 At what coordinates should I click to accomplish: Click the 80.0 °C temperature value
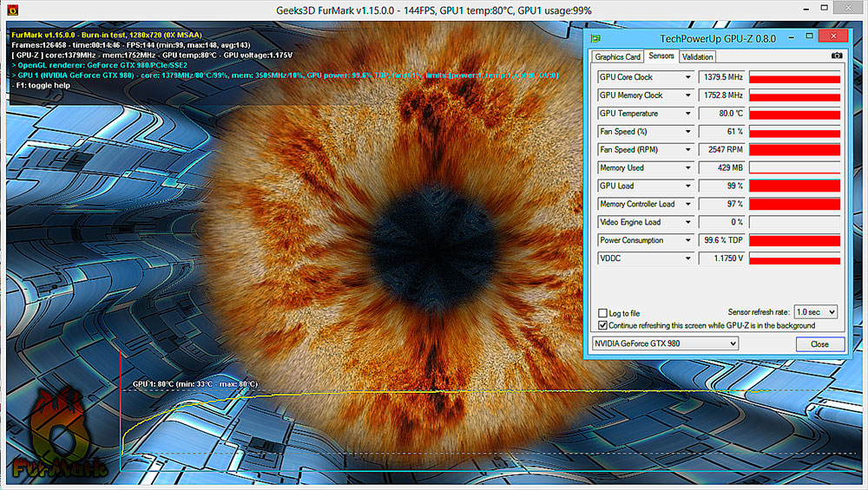tap(722, 114)
